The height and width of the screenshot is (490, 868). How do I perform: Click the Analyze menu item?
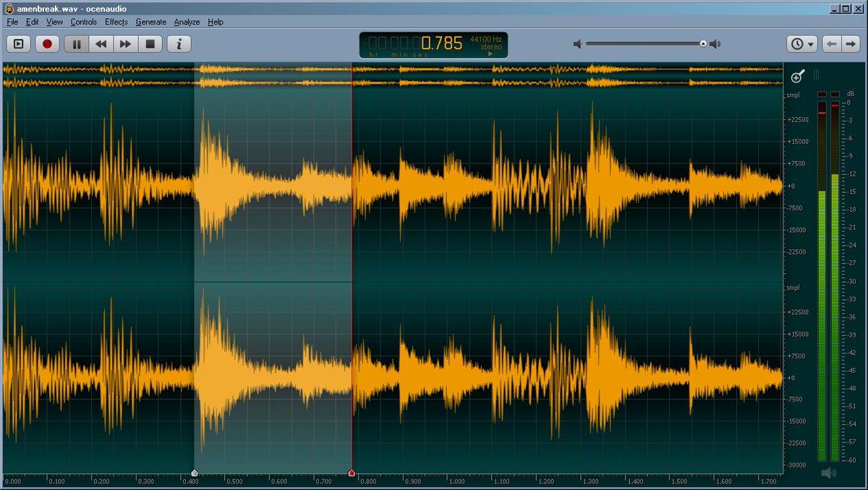point(186,22)
